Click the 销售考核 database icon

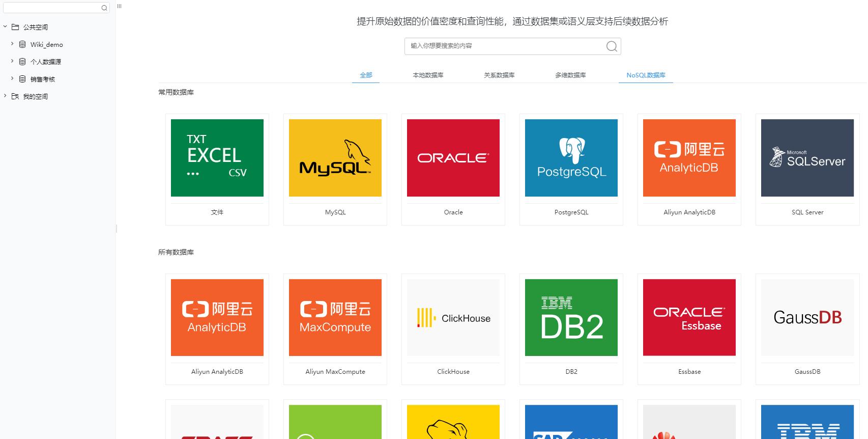(x=22, y=79)
